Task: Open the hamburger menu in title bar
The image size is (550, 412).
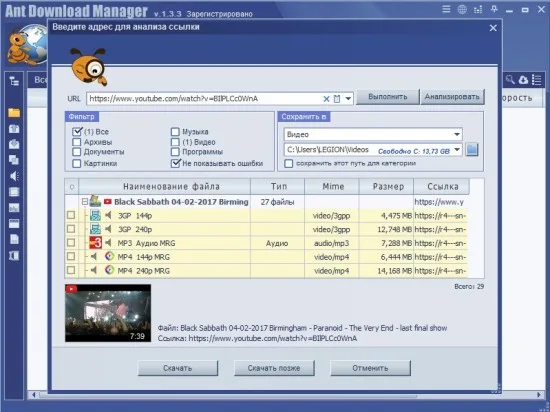Action: pyautogui.click(x=446, y=9)
